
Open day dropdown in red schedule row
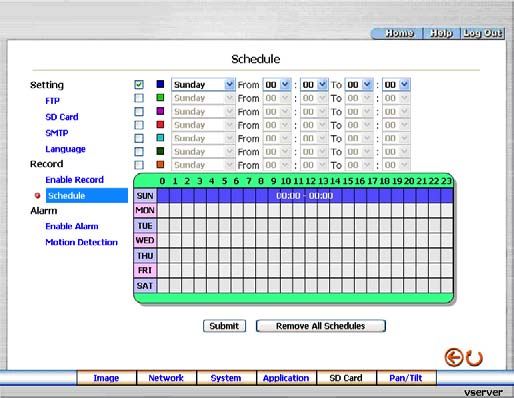tap(203, 125)
